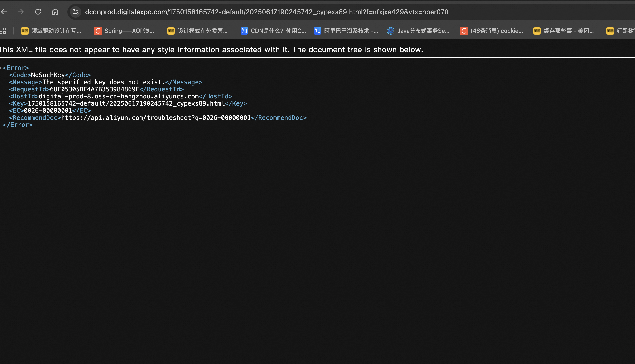Reload the current page

click(x=38, y=12)
